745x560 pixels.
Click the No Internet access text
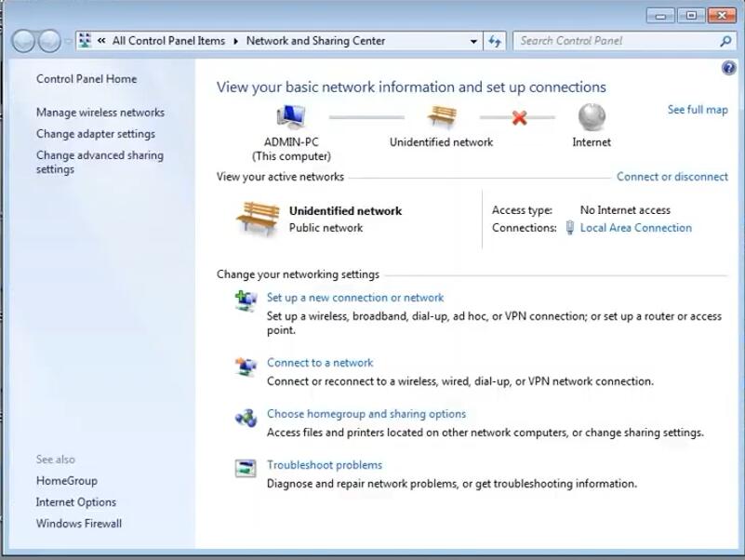(x=625, y=210)
